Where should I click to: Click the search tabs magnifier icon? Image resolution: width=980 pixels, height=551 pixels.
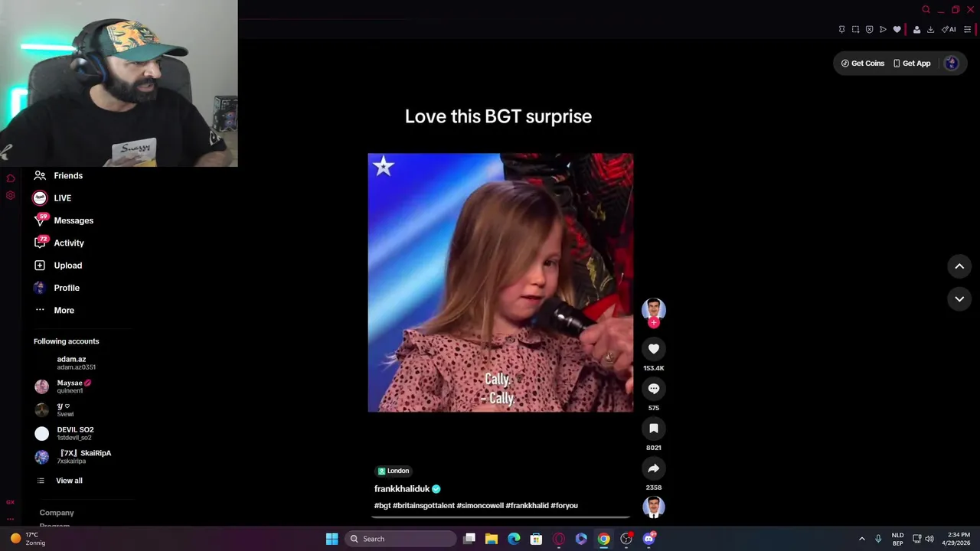tap(926, 10)
